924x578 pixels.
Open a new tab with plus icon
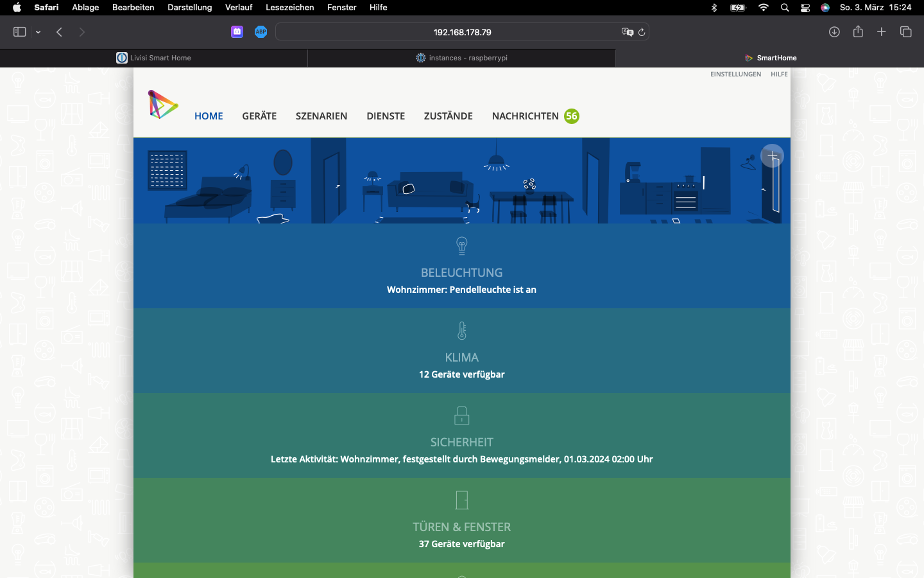(882, 32)
